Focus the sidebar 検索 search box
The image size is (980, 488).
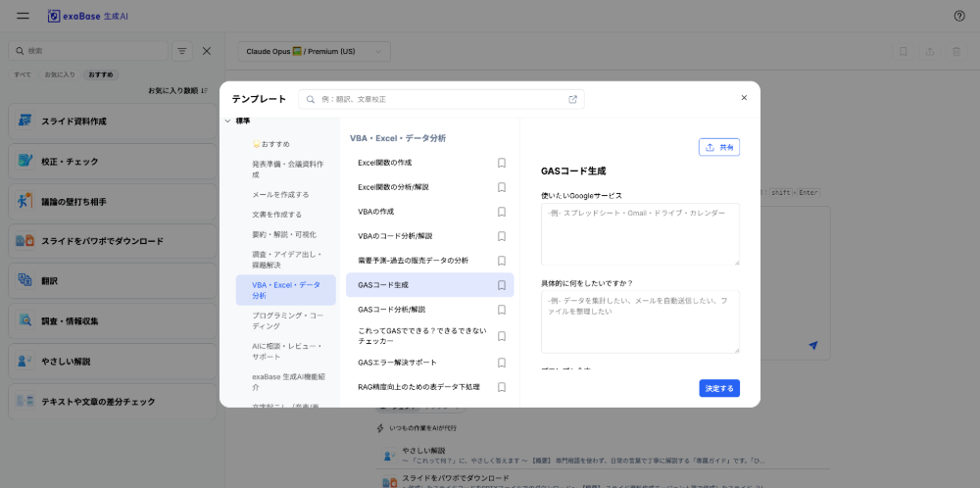tap(89, 51)
